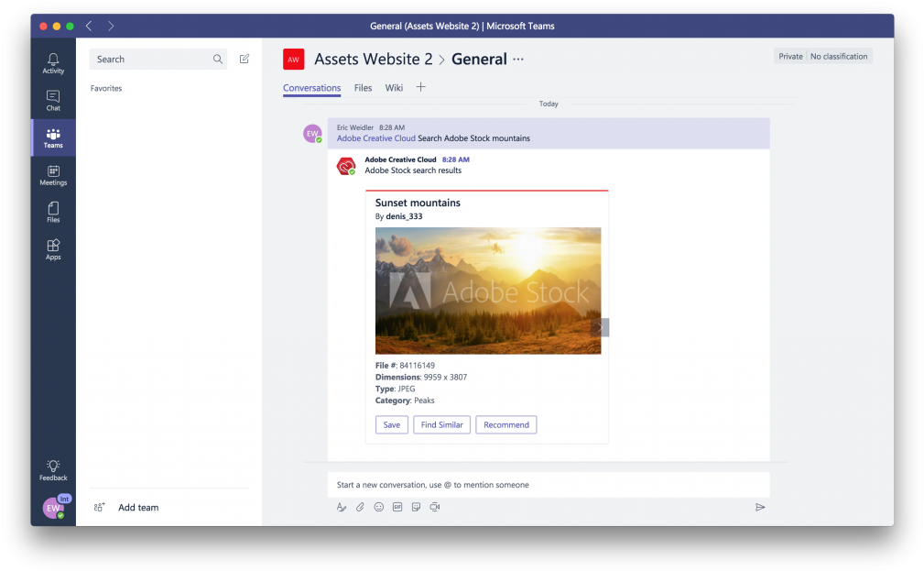Switch to the Files tab

coord(363,88)
